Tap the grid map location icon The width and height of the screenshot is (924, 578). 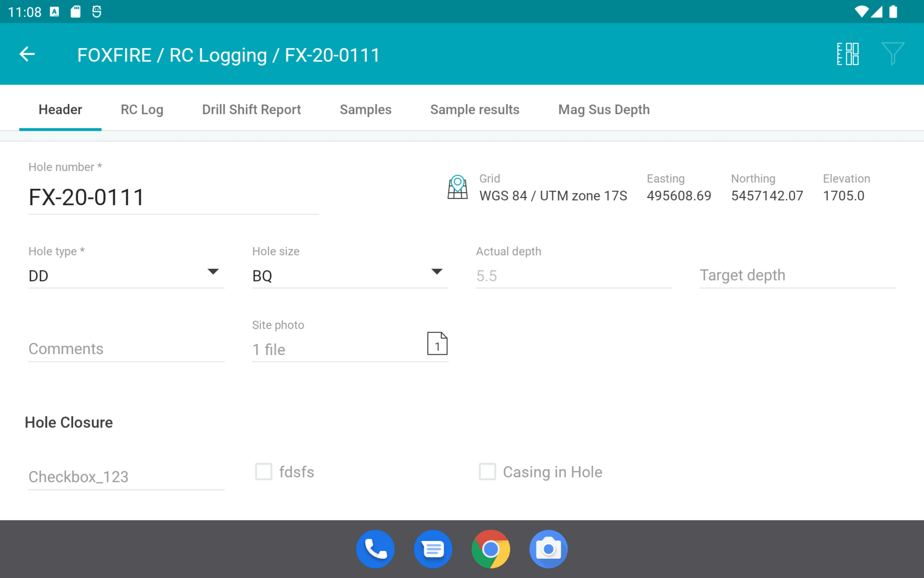coord(457,187)
